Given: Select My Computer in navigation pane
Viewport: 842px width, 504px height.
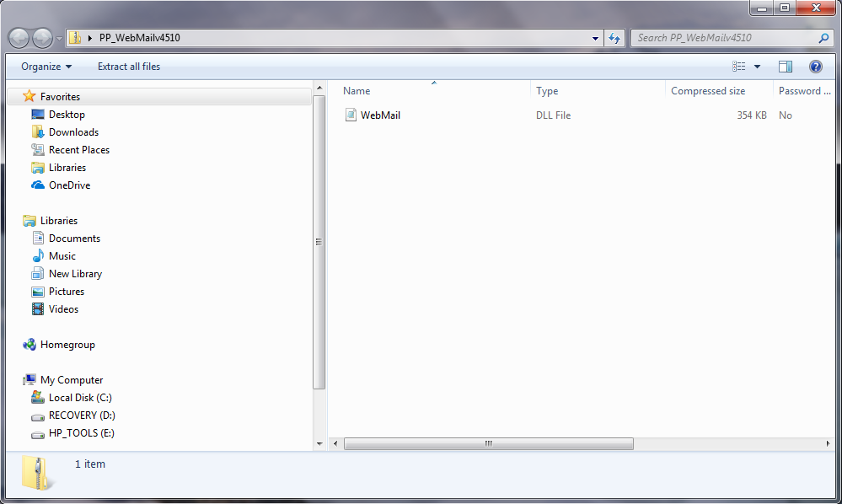Looking at the screenshot, I should point(72,380).
